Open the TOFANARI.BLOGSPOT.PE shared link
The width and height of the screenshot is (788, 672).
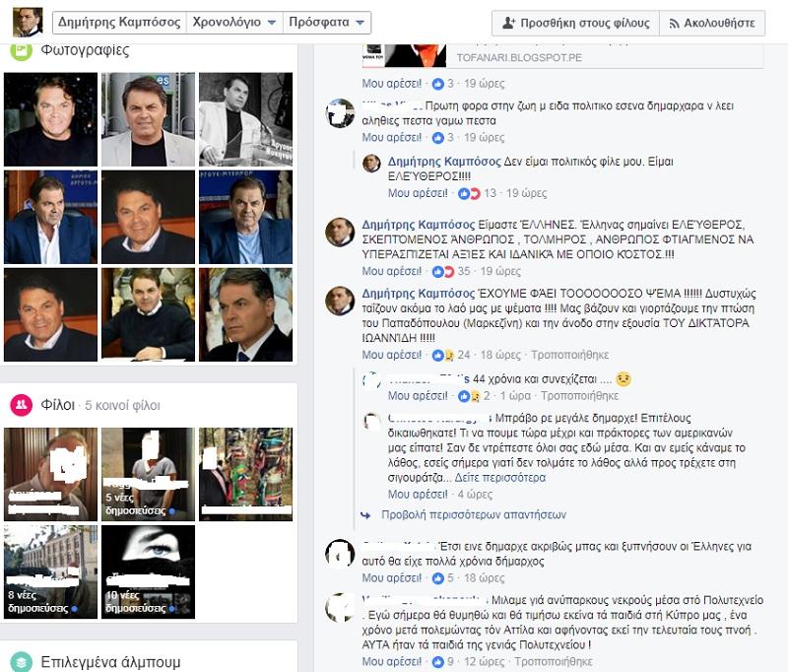pyautogui.click(x=519, y=57)
